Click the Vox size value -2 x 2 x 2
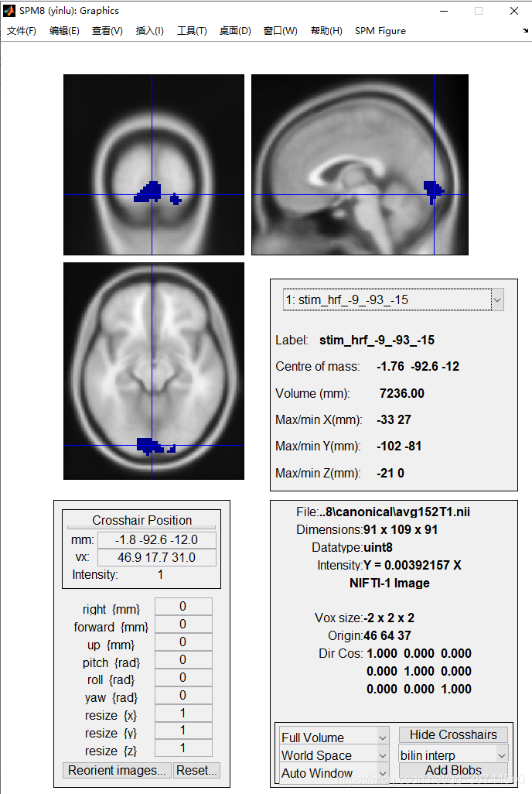The image size is (532, 794). 389,618
